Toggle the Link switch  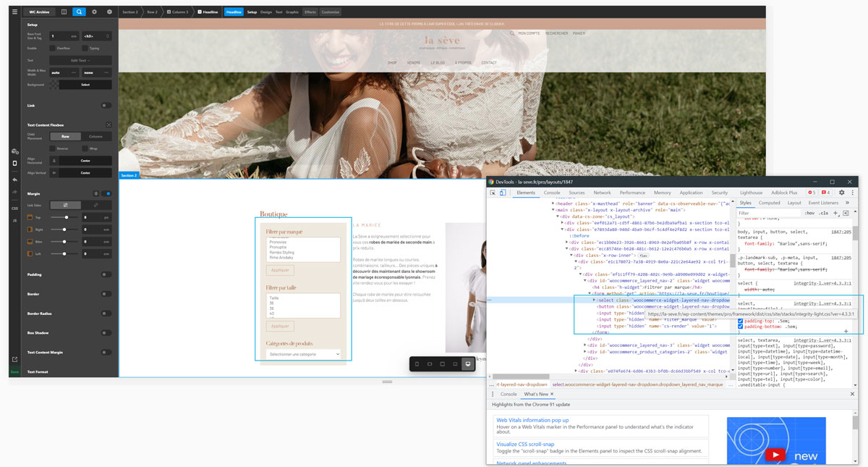[106, 105]
